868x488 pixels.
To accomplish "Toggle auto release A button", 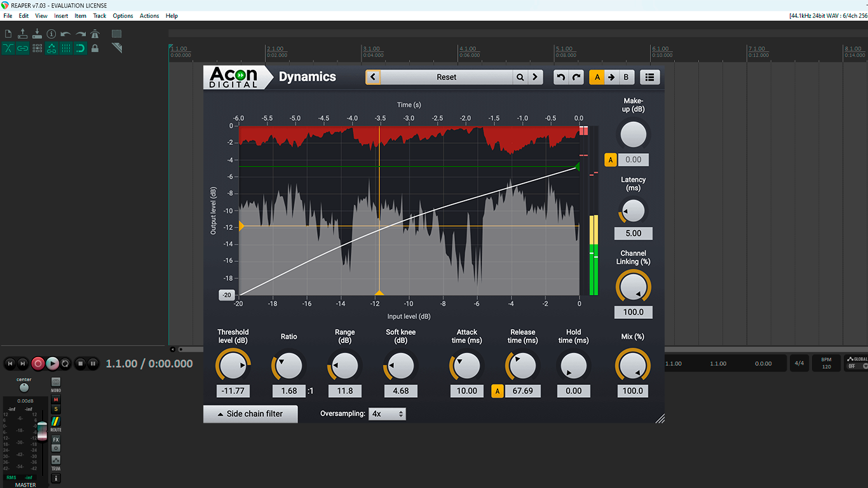I will (x=498, y=391).
